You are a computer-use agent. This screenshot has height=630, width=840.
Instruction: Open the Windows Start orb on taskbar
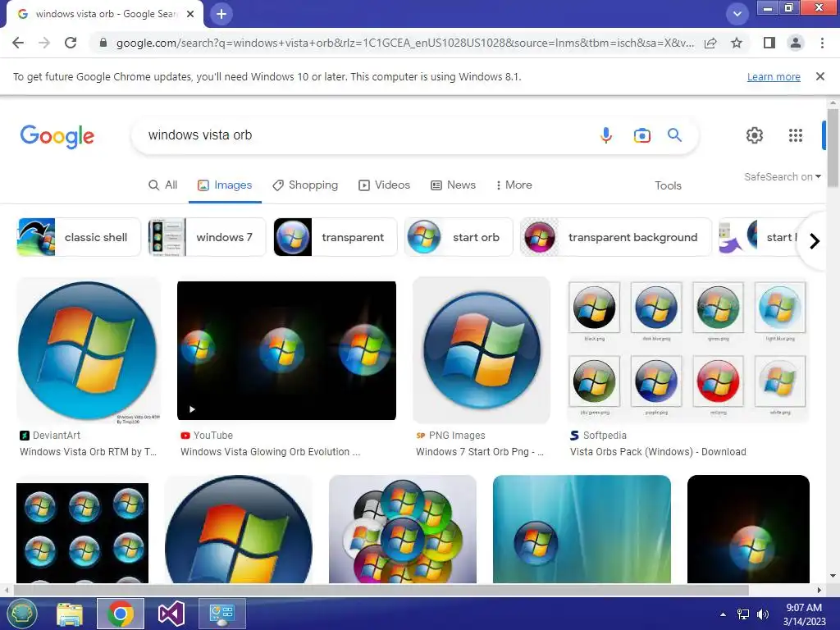coord(21,614)
